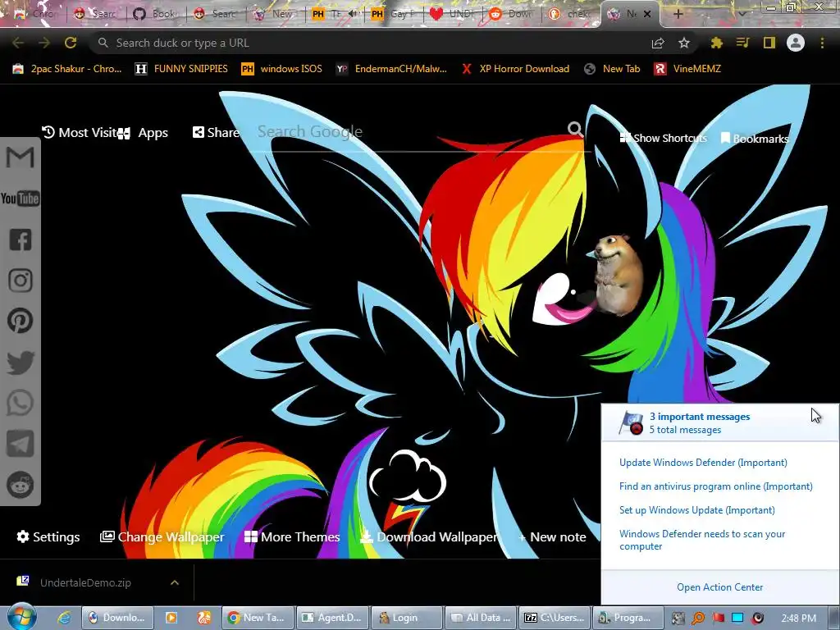Open the Telegram sidebar icon

point(21,444)
